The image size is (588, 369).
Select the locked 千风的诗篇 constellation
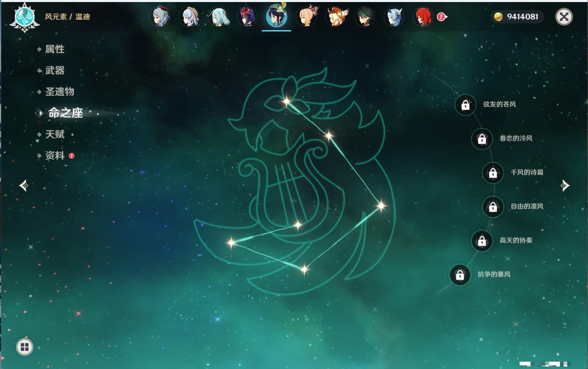point(493,173)
